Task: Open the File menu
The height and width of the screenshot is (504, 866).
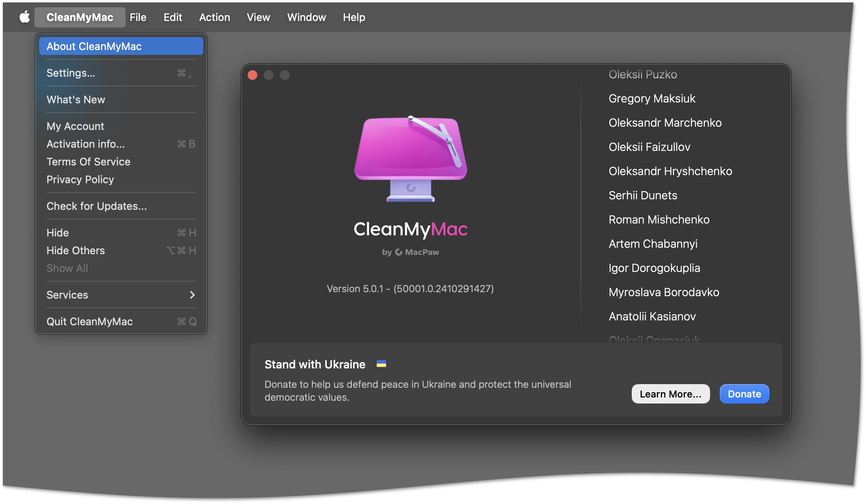Action: point(138,17)
